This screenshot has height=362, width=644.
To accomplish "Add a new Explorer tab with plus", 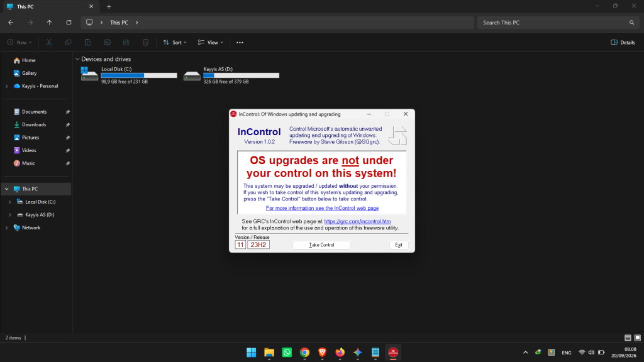I will pyautogui.click(x=109, y=6).
